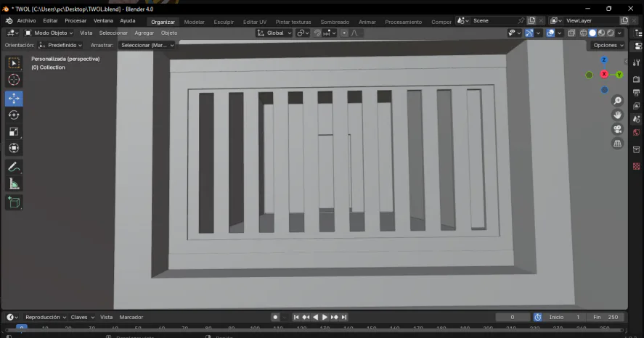Toggle auto keying record button
Viewport: 644px width, 338px height.
pyautogui.click(x=275, y=317)
